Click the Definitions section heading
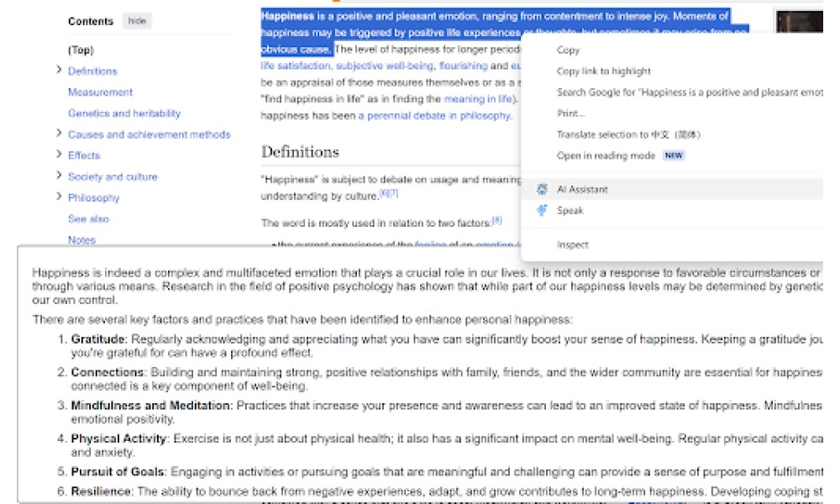The width and height of the screenshot is (840, 504). click(300, 152)
